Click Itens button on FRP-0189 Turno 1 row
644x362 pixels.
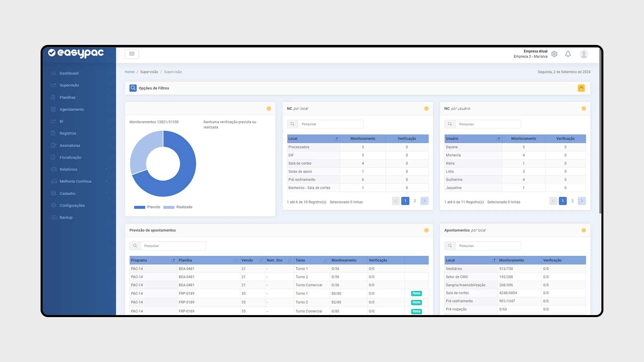(416, 294)
